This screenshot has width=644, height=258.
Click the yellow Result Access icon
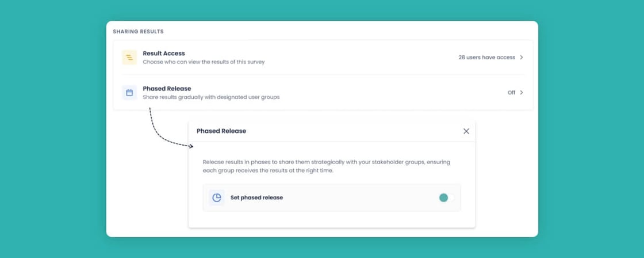(x=129, y=58)
